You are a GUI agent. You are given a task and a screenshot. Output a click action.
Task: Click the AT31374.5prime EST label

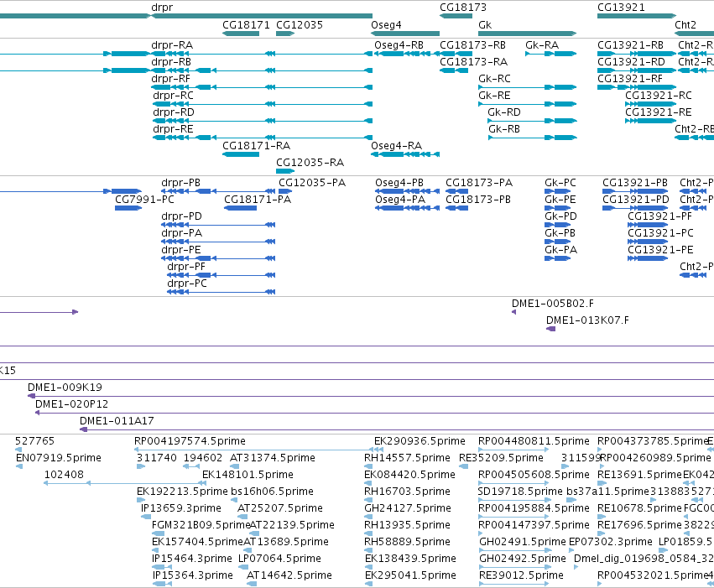click(273, 458)
